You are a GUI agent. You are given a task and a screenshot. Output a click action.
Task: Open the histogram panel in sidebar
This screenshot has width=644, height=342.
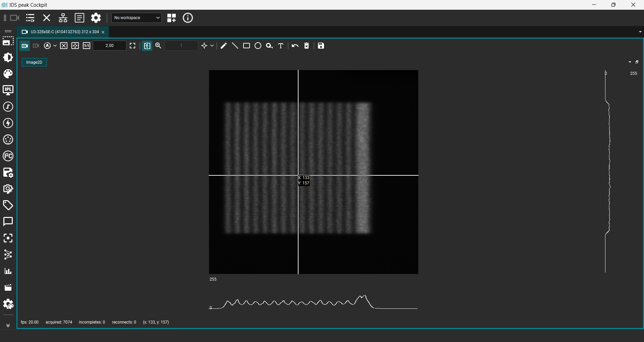click(8, 271)
